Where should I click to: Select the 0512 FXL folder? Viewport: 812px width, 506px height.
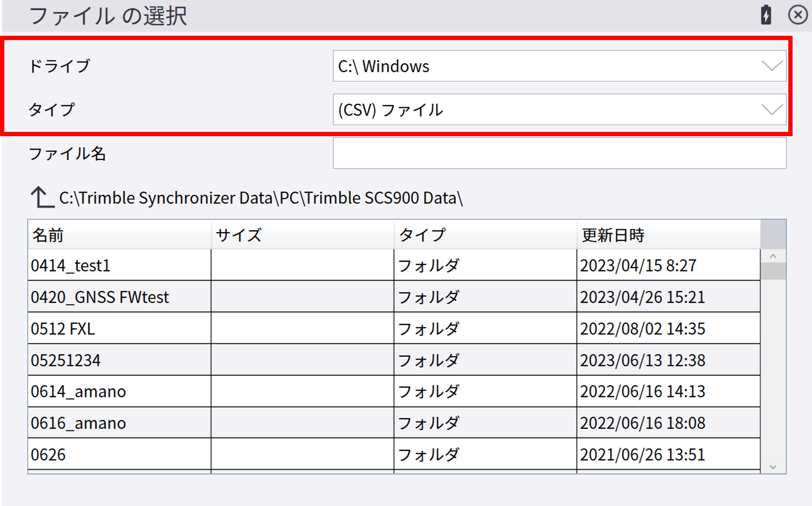[x=63, y=329]
